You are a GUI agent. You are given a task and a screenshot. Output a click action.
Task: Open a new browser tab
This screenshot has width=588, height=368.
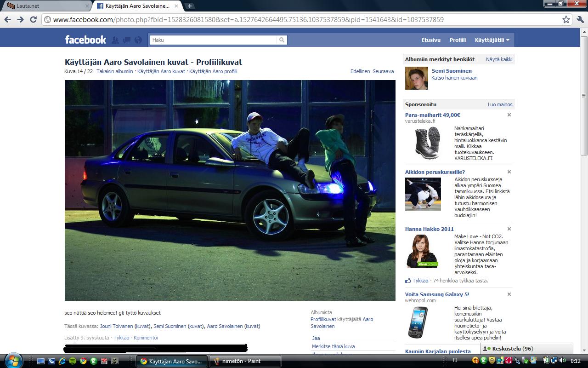(x=189, y=6)
